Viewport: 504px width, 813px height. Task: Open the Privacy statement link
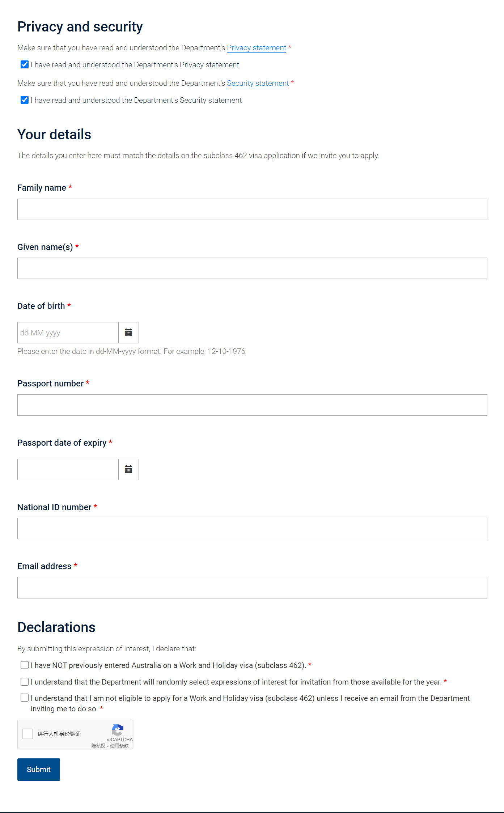tap(256, 48)
